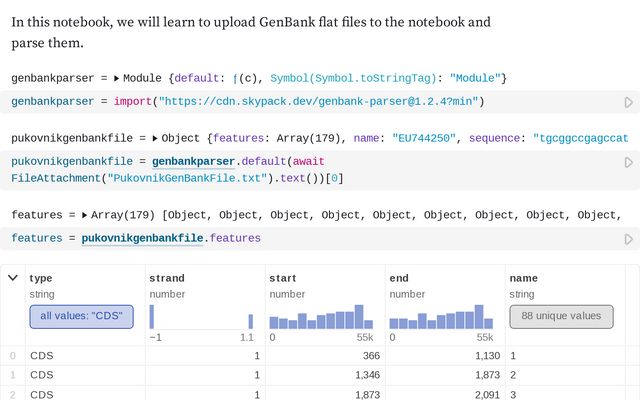Expand the features Array(179) output

tap(84, 215)
